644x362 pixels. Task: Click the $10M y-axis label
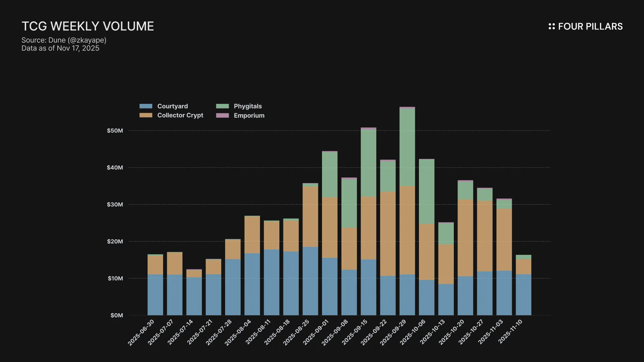point(115,279)
